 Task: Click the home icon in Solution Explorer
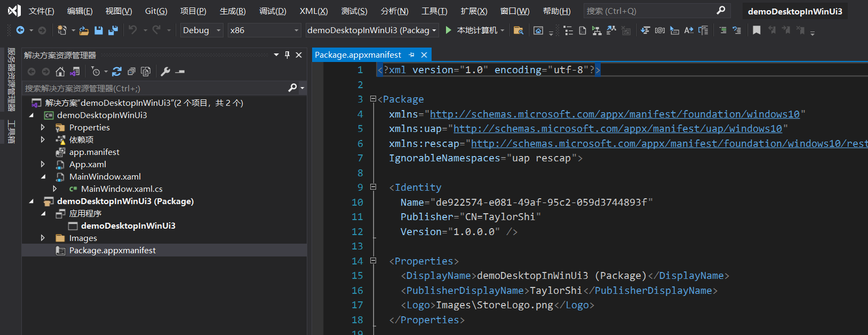pos(60,72)
